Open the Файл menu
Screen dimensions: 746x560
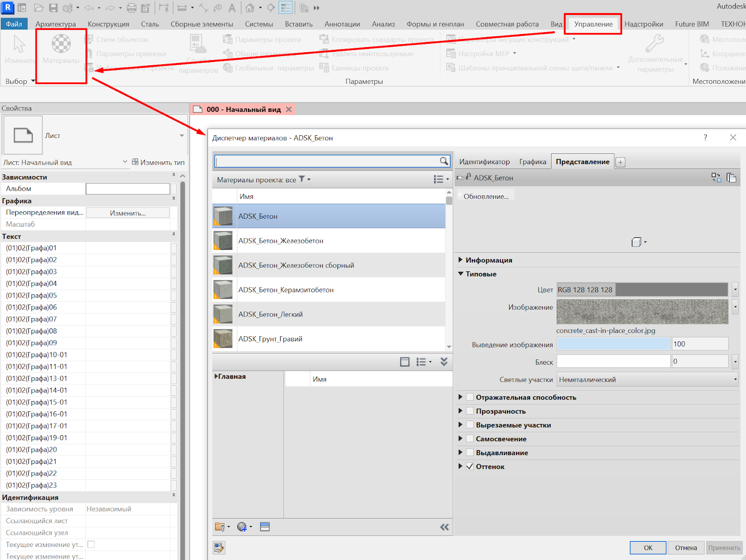14,24
